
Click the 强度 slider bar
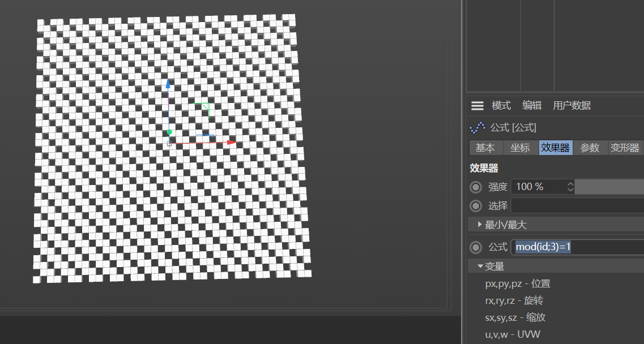click(x=609, y=187)
